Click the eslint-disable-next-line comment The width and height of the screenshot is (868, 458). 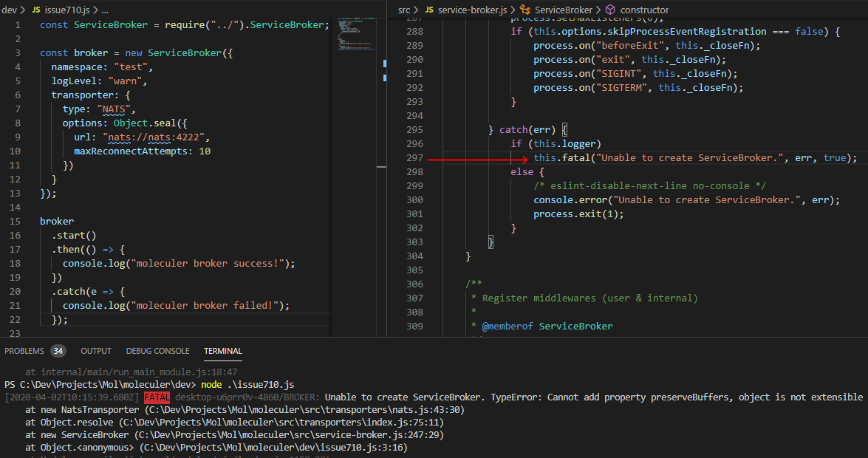(x=650, y=186)
